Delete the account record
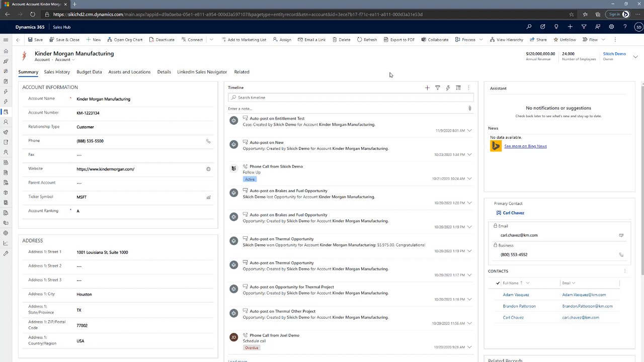The width and height of the screenshot is (644, 362). pyautogui.click(x=341, y=40)
